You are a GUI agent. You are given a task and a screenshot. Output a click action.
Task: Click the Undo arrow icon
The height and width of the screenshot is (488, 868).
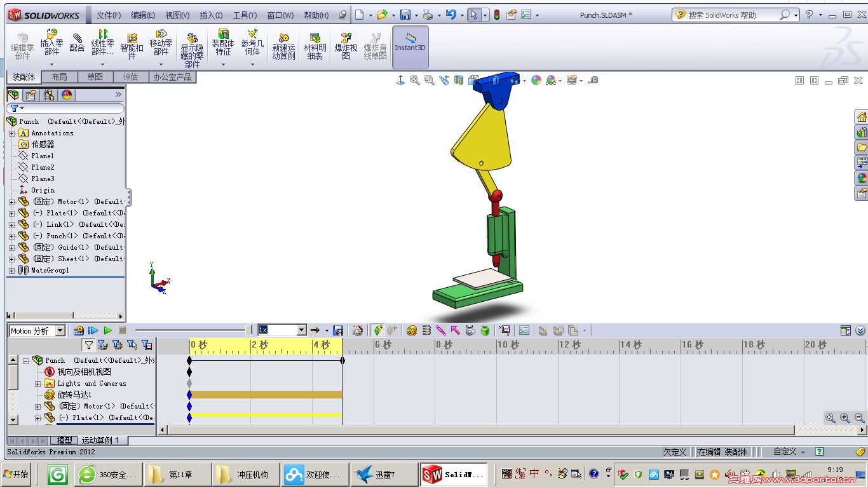[451, 15]
